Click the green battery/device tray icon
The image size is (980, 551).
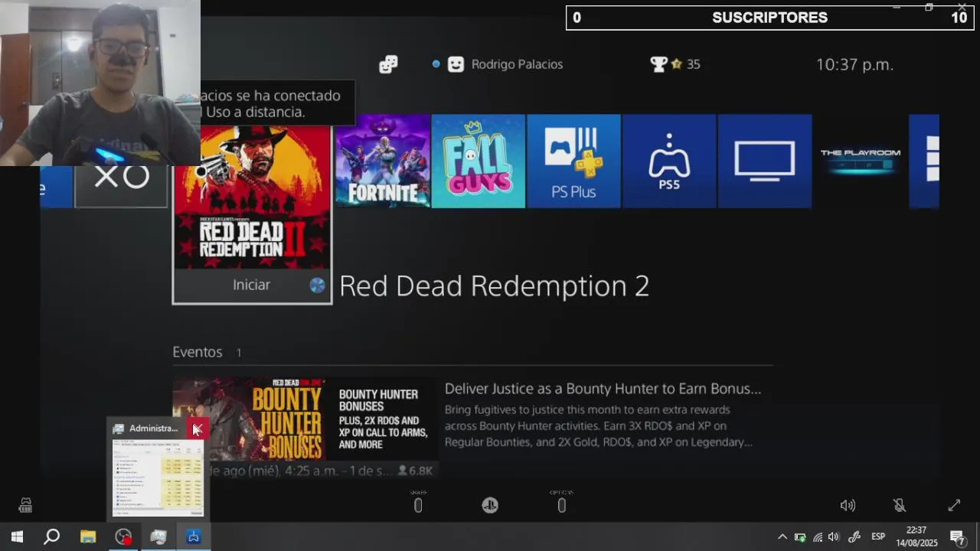(x=800, y=536)
